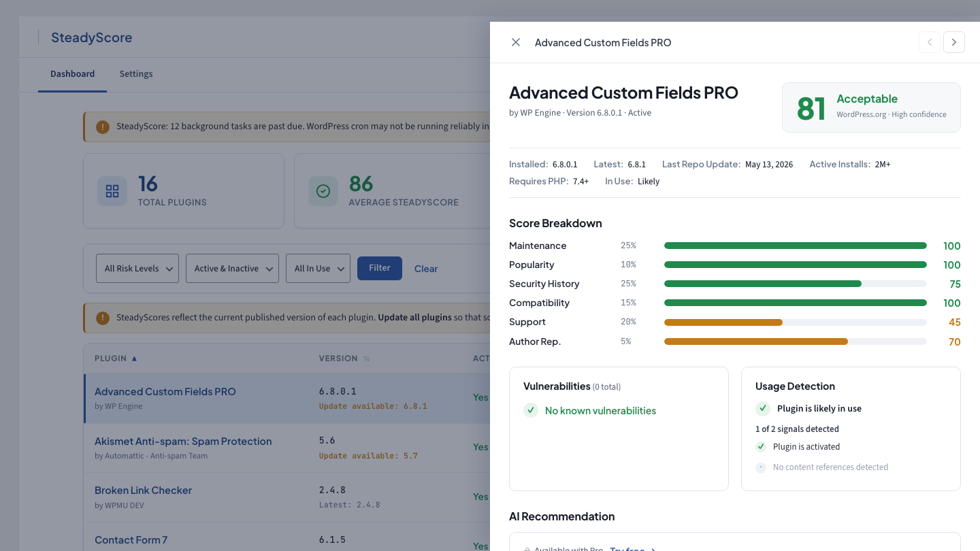Click the 81 Acceptable score badge

(x=871, y=107)
